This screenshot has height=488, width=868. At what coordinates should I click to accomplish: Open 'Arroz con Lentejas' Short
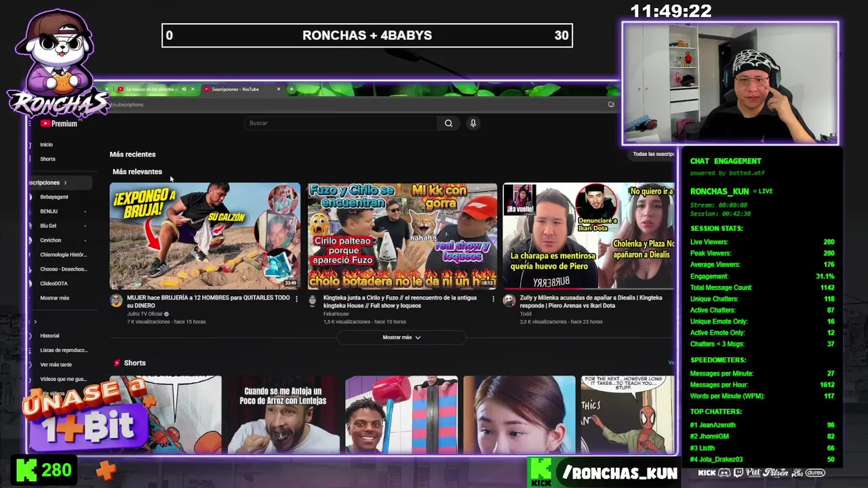click(283, 415)
